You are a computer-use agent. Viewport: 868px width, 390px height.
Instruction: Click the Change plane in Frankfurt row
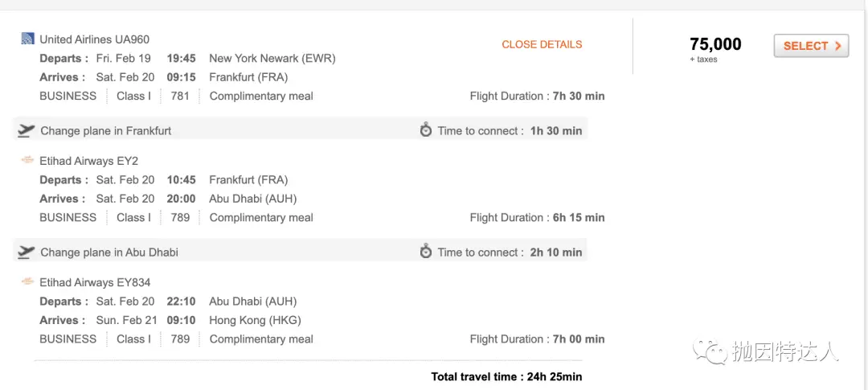coord(300,131)
